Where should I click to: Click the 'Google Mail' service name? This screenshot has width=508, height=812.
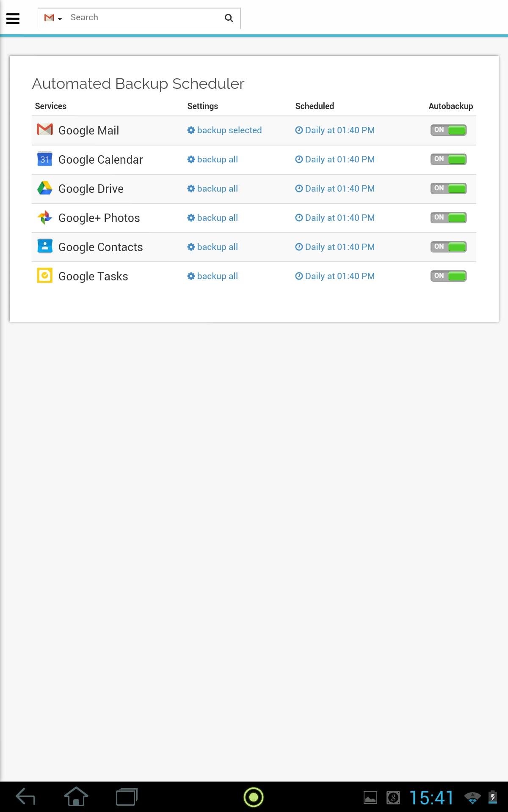(89, 130)
